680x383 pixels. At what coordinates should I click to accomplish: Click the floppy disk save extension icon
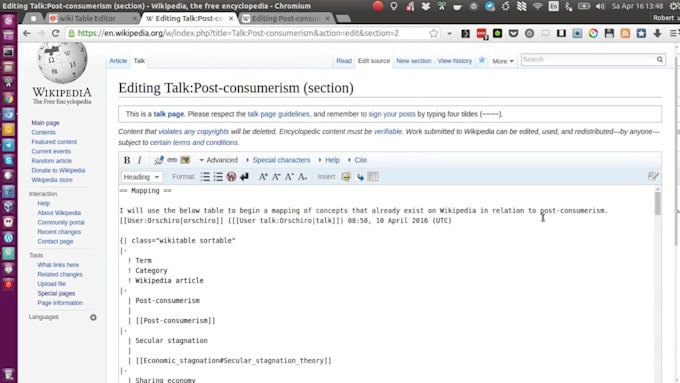click(x=609, y=33)
